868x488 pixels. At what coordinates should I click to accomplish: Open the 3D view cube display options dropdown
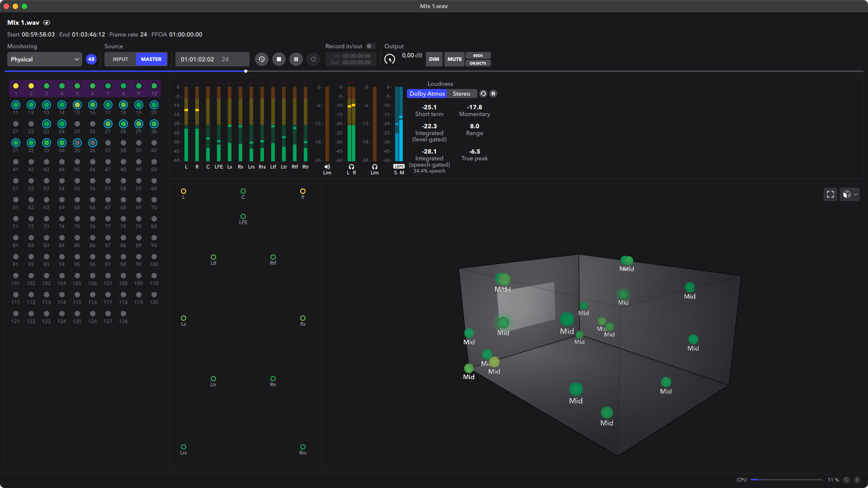point(849,194)
